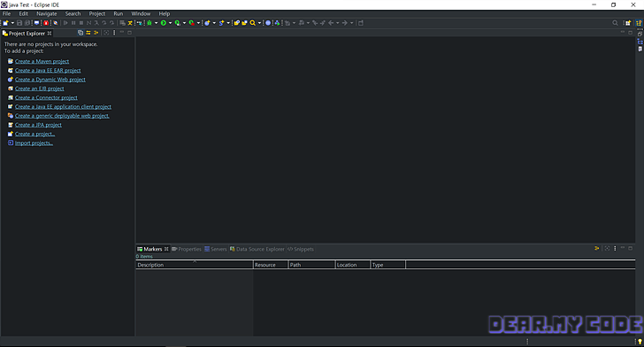Switch to the Data Source Explorer tab
The height and width of the screenshot is (347, 644).
click(x=257, y=249)
